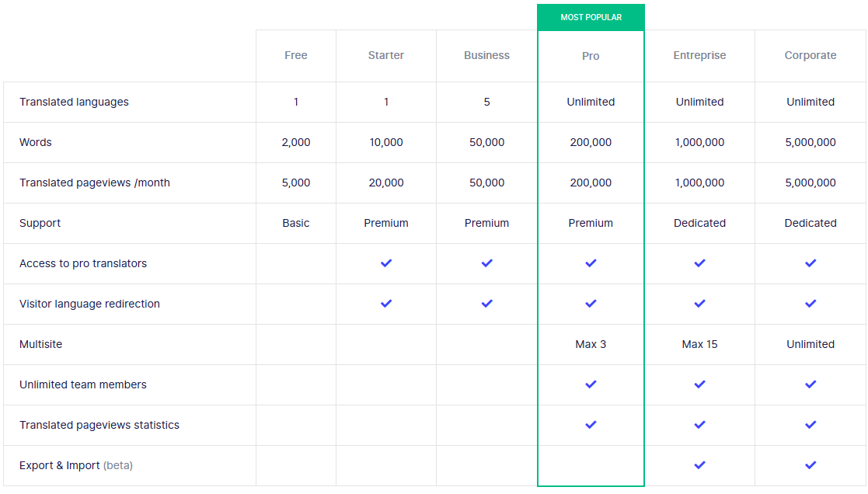
Task: Click the Translated languages row label
Action: (x=74, y=102)
